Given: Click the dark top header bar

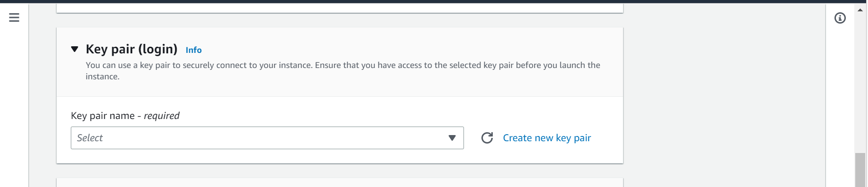Looking at the screenshot, I should (434, 1).
